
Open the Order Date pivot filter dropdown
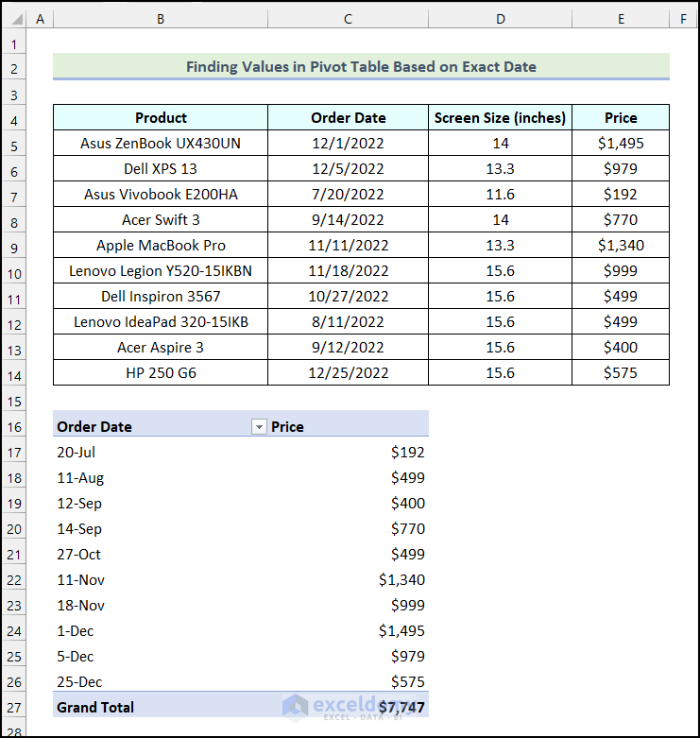(259, 427)
